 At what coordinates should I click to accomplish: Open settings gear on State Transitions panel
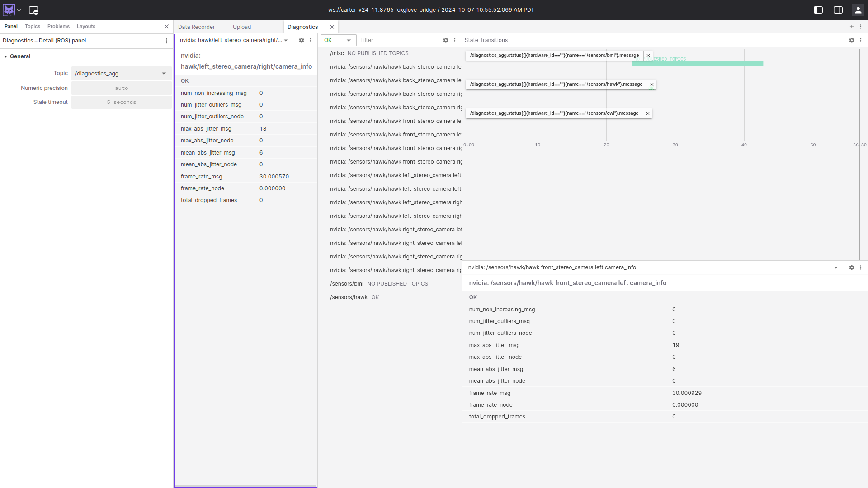[852, 40]
